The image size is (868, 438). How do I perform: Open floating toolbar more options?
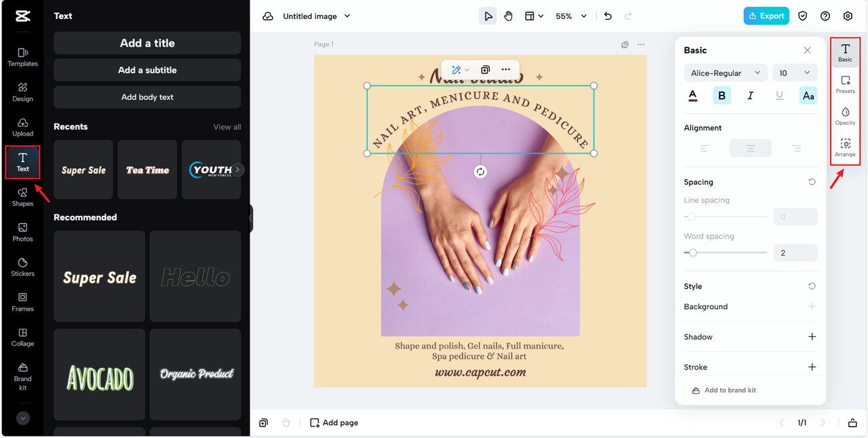506,70
